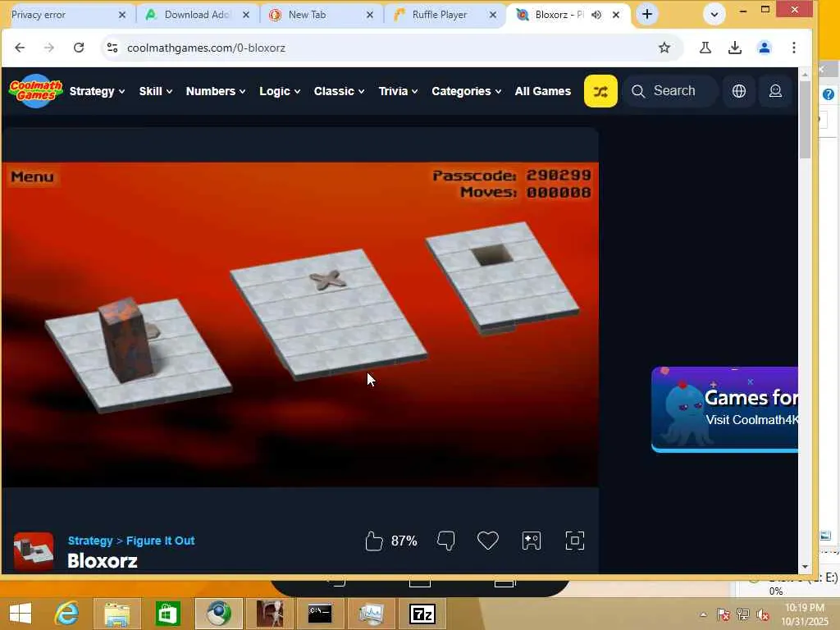Click the Strategy breadcrumb link
Image resolution: width=840 pixels, height=630 pixels.
pos(90,541)
